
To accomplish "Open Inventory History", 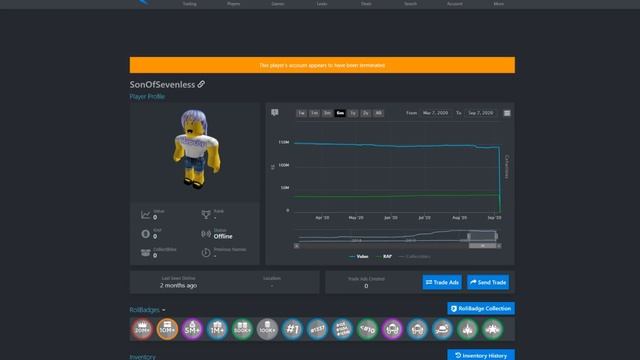I will click(481, 355).
